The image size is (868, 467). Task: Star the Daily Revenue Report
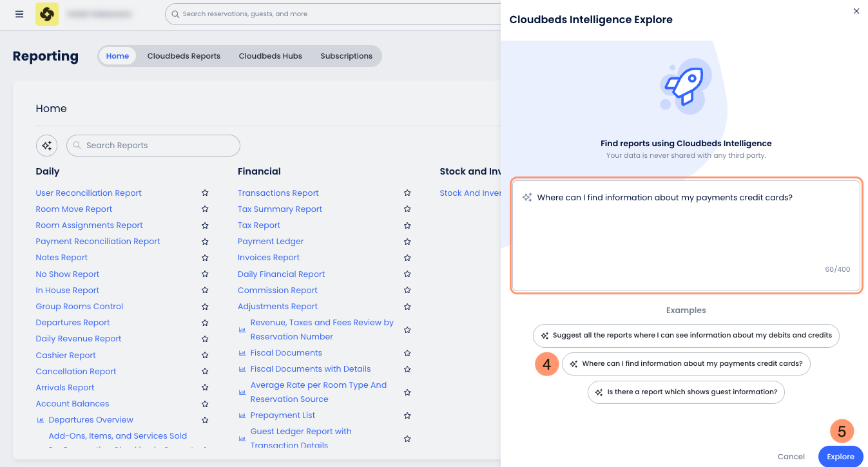[205, 339]
